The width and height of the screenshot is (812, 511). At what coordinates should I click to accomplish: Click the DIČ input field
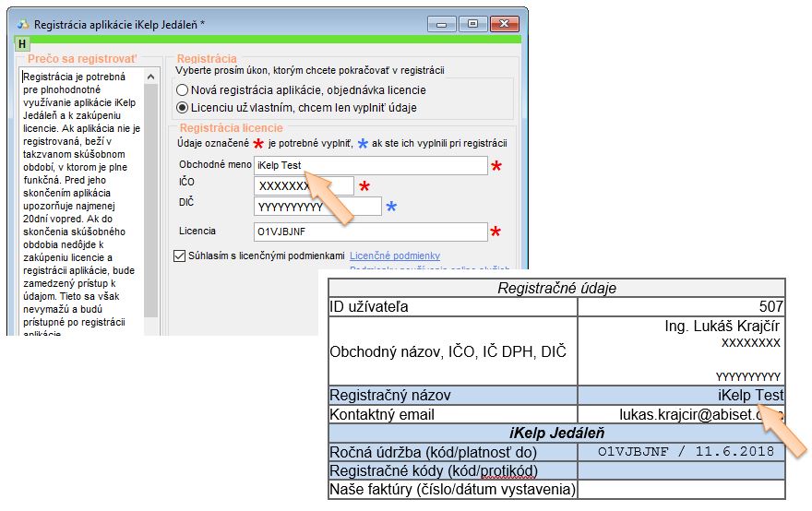pos(317,207)
